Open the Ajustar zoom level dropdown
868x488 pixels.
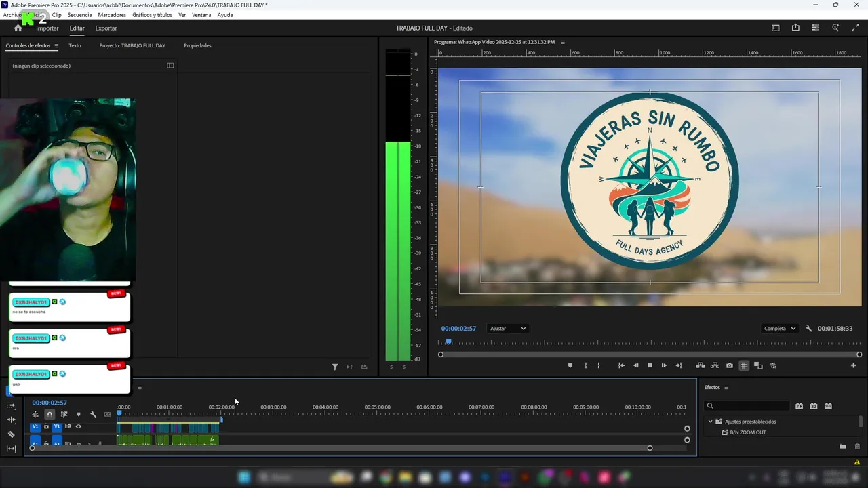click(508, 328)
